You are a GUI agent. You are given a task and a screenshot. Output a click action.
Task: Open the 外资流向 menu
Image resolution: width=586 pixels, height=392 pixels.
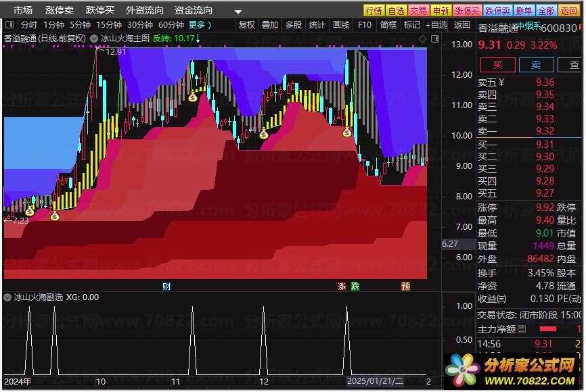pos(145,10)
